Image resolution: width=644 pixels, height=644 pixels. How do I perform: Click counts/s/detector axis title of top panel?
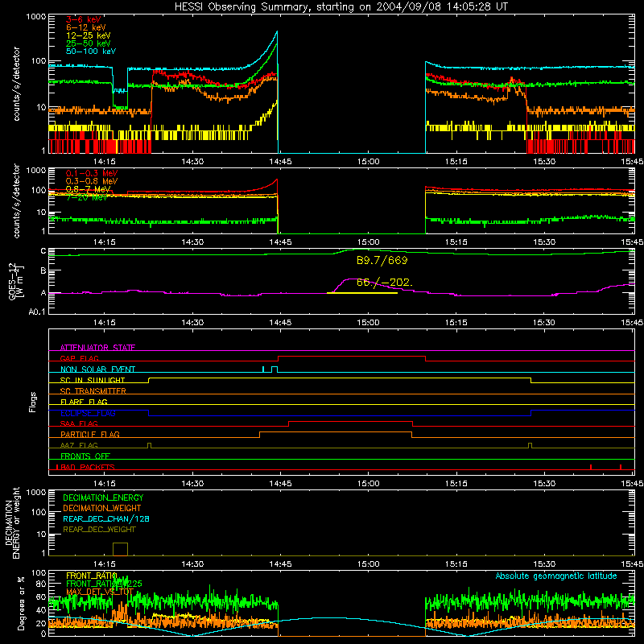click(16, 84)
